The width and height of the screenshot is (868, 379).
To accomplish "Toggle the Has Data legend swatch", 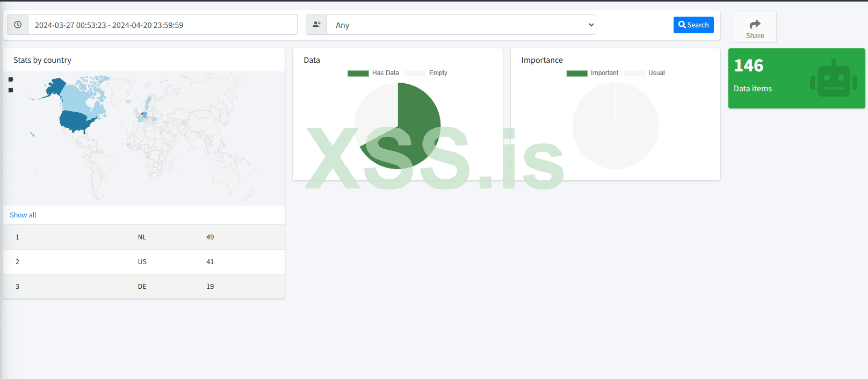I will [x=358, y=73].
